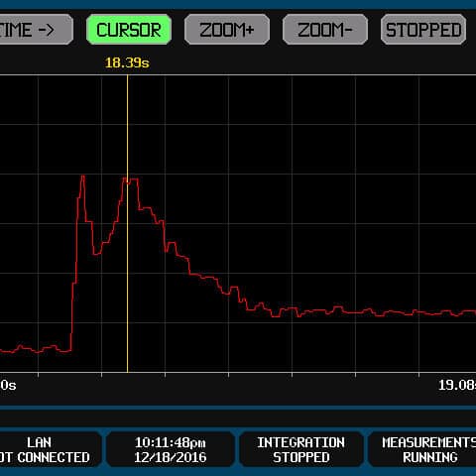The image size is (476, 476).
Task: Click the 19.08s end time label
Action: (x=457, y=385)
